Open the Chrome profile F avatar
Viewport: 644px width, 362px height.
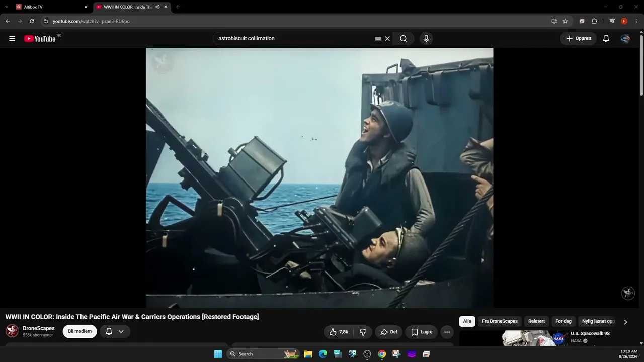point(624,21)
